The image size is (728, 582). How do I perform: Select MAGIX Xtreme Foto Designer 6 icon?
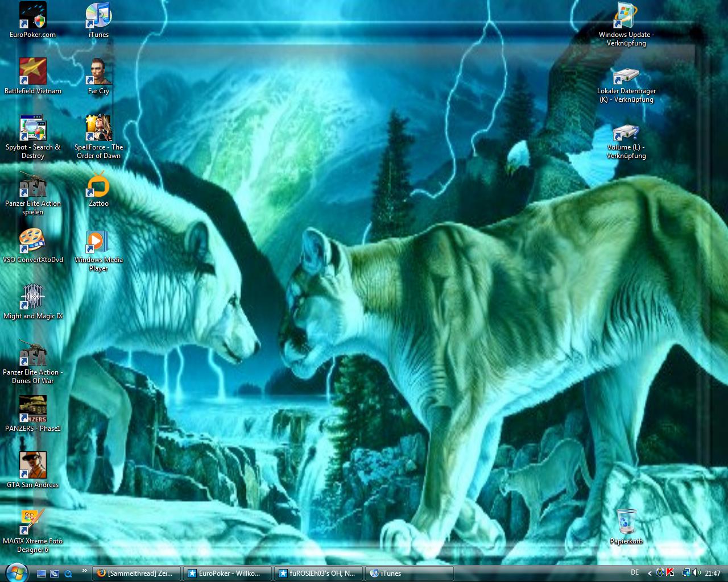pyautogui.click(x=32, y=531)
